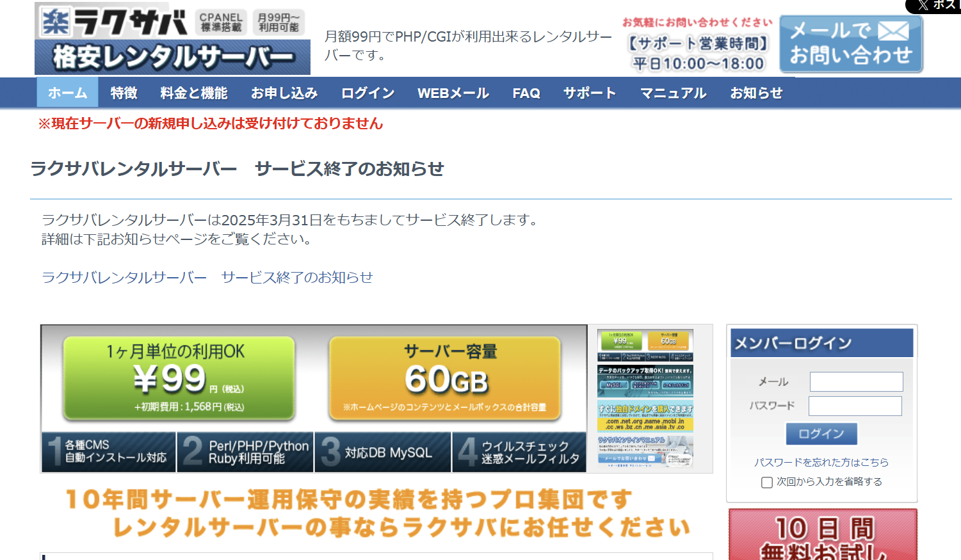Enable 次回から入力を省略する checkbox
Viewport: 961px width, 560px height.
[766, 482]
